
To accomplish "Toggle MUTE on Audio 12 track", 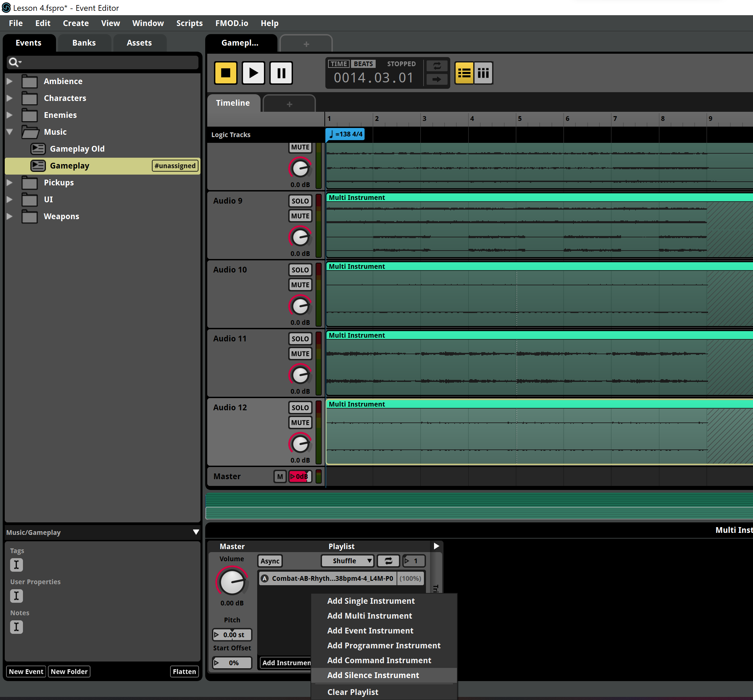I will (300, 423).
